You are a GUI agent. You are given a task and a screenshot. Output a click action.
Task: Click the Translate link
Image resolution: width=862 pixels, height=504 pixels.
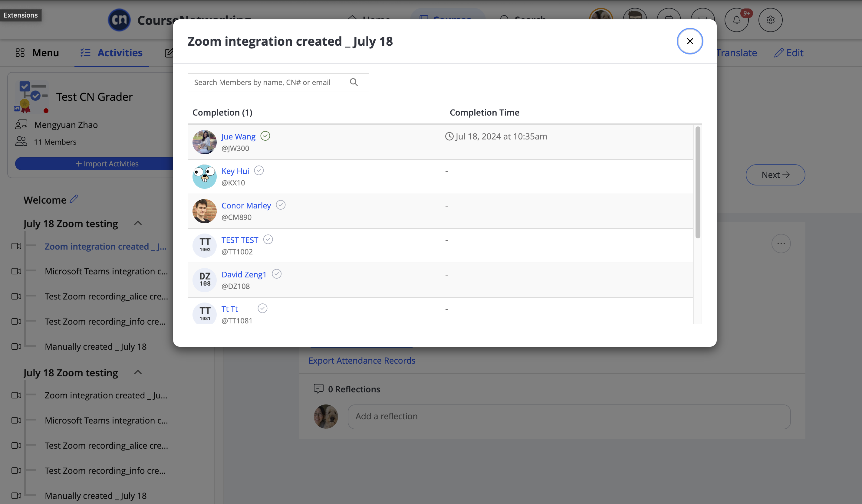coord(736,53)
